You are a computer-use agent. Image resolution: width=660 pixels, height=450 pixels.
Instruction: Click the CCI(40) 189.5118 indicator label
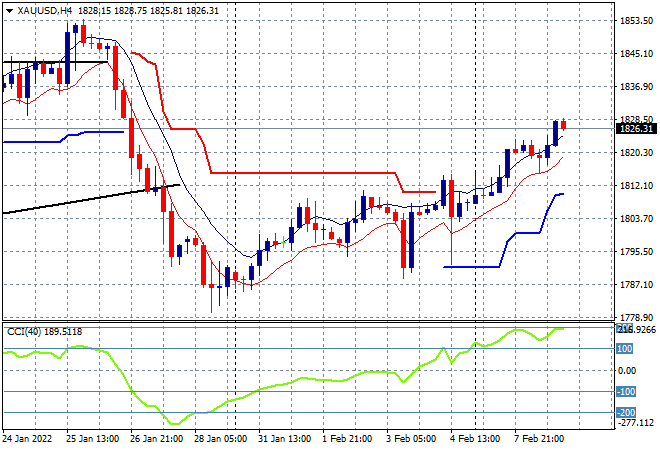pyautogui.click(x=45, y=332)
